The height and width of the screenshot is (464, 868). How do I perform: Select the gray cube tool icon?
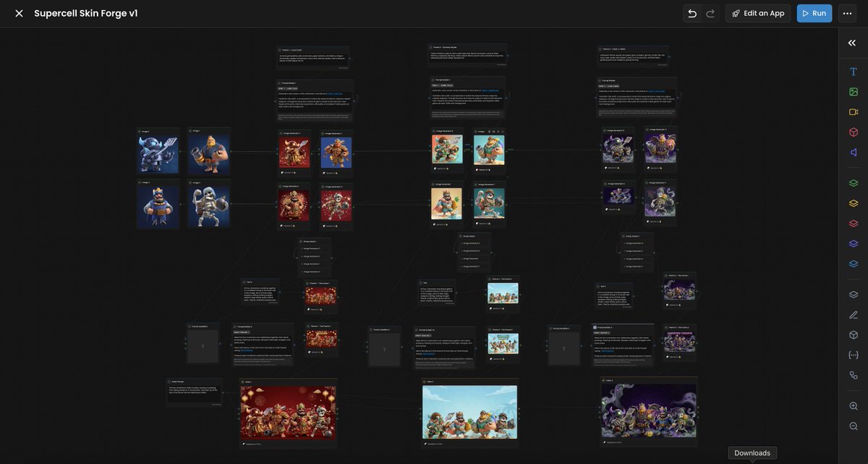tap(854, 335)
